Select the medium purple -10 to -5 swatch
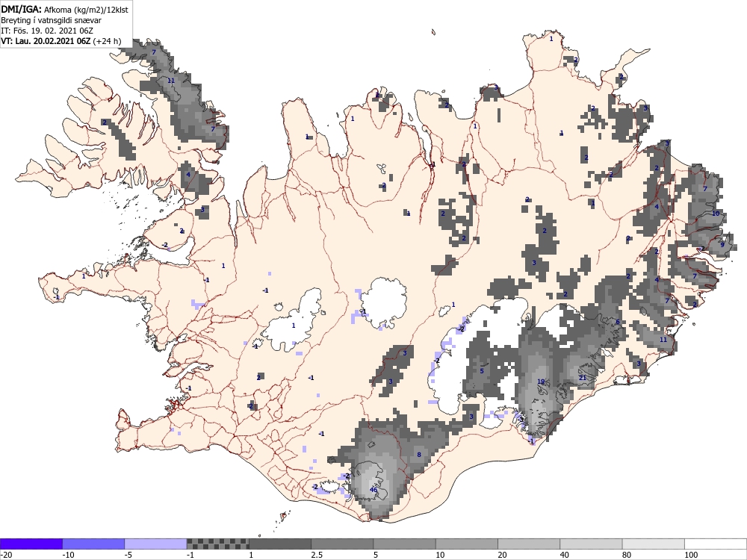Viewport: 747px width, 560px height. pos(93,544)
